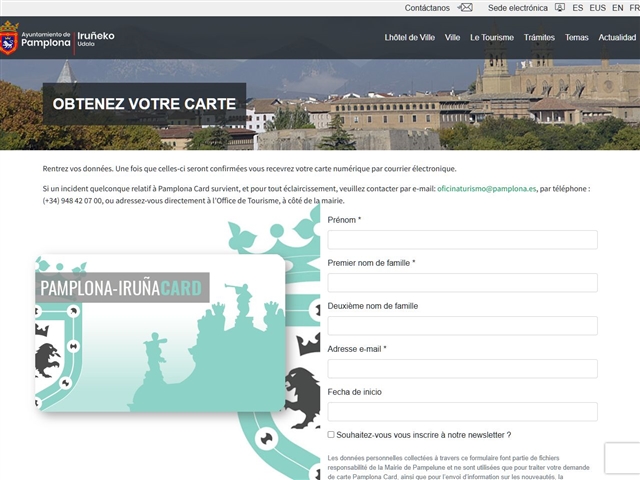Click the 'Souhaitez-vous vous inscrire' label text

pyautogui.click(x=424, y=435)
